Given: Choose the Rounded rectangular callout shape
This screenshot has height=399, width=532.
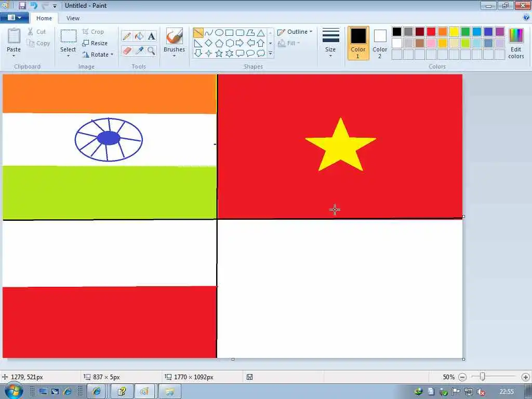Looking at the screenshot, I should coord(240,54).
